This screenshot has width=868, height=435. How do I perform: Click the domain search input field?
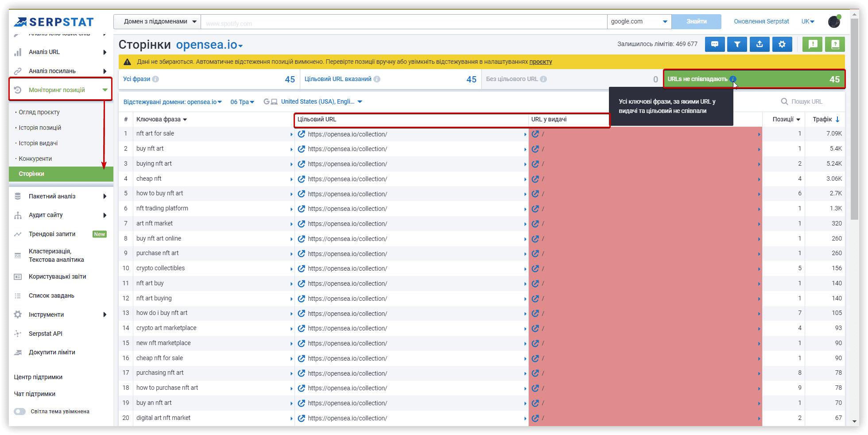404,22
